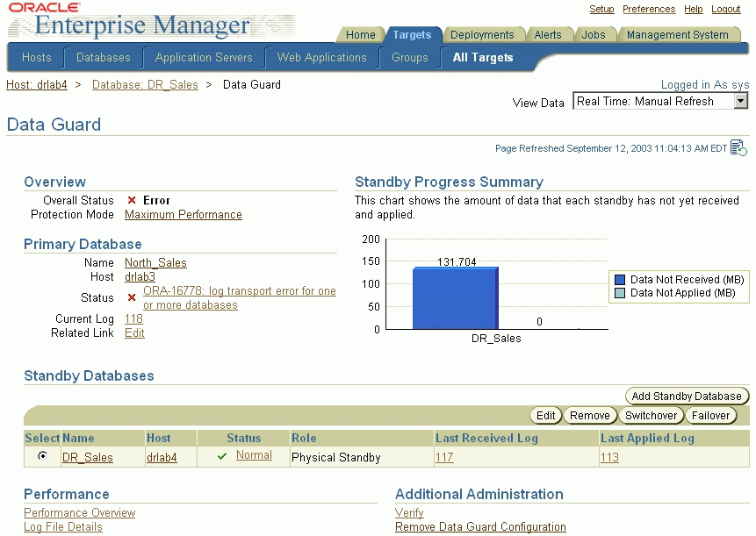This screenshot has width=756, height=536.
Task: Open the Deployments tab
Action: point(482,35)
